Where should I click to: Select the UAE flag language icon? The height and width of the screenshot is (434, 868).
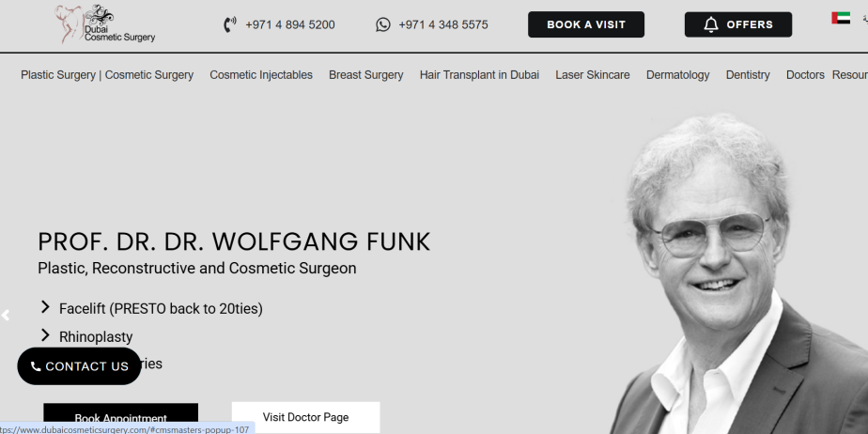841,18
